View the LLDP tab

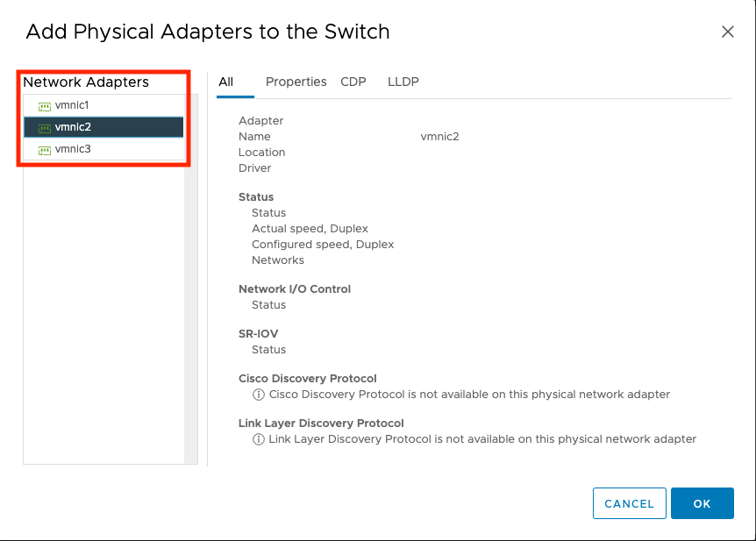(x=403, y=82)
